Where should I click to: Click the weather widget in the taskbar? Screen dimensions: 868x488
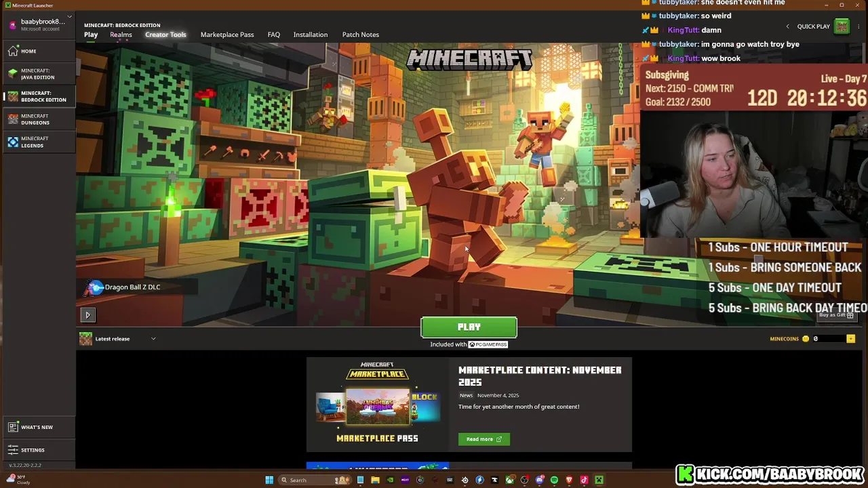click(x=19, y=479)
